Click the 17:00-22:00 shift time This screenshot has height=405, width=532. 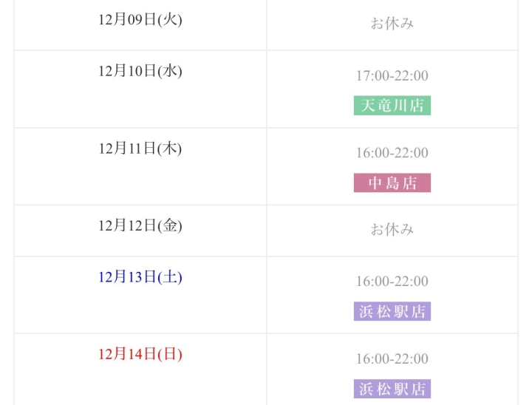click(392, 76)
